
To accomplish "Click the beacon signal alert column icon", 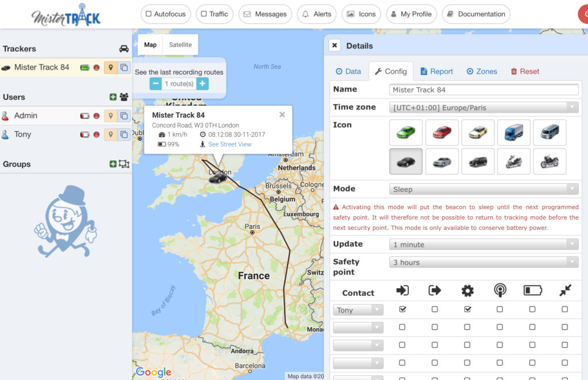I will (x=500, y=290).
